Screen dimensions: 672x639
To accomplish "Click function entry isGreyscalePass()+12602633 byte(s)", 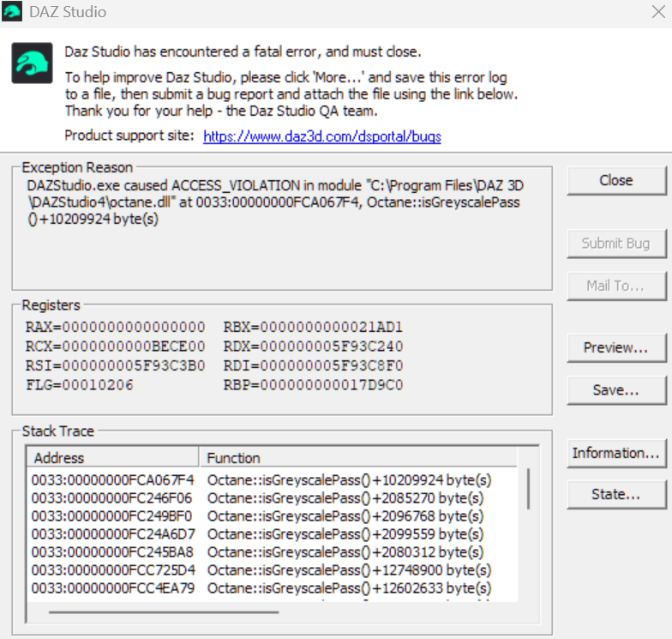I will 350,588.
